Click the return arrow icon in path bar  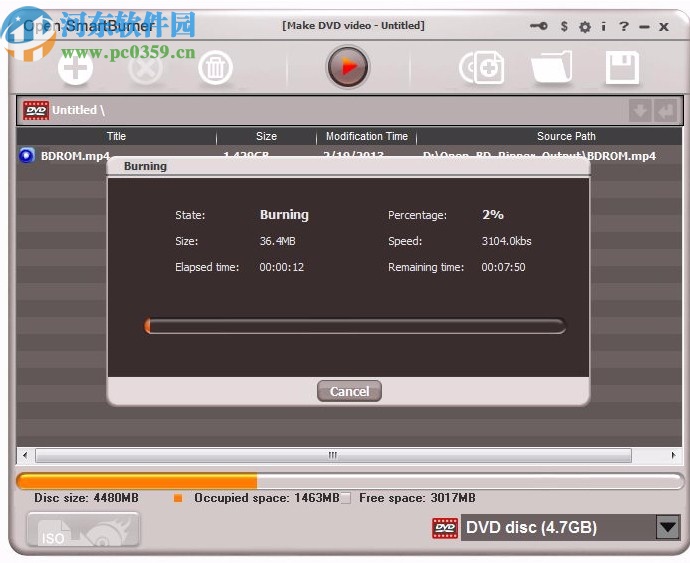[665, 110]
